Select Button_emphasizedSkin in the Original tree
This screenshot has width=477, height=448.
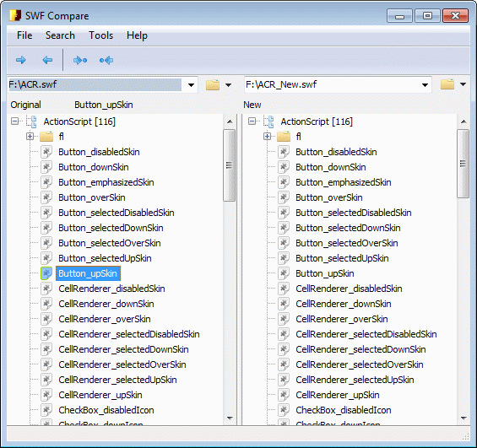pyautogui.click(x=106, y=182)
